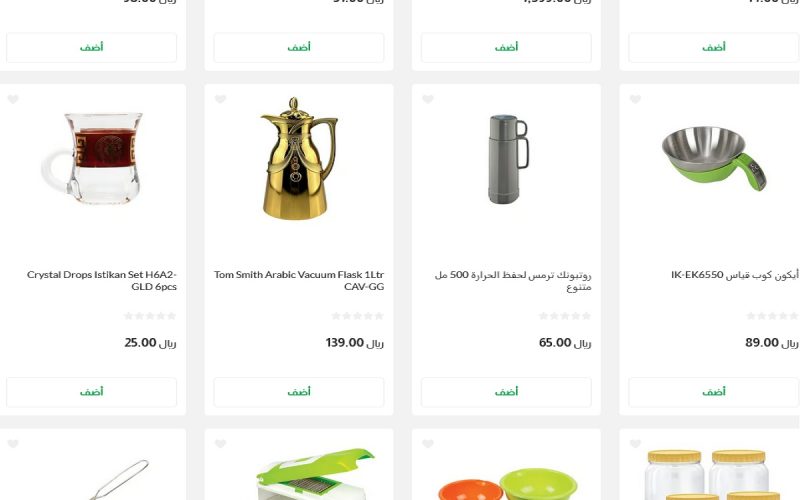Screen dimensions: 800x500
Task: Click the add button in top-left card
Action: (x=92, y=47)
